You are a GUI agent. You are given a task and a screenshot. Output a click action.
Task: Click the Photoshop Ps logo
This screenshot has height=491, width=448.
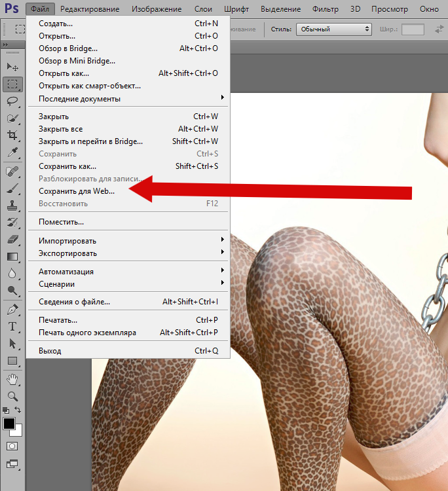(x=12, y=9)
